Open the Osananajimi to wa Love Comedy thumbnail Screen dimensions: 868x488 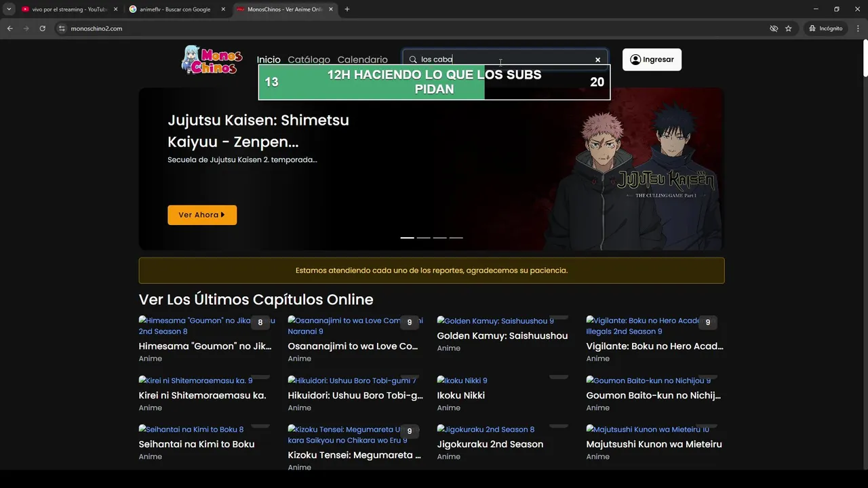tap(355, 326)
